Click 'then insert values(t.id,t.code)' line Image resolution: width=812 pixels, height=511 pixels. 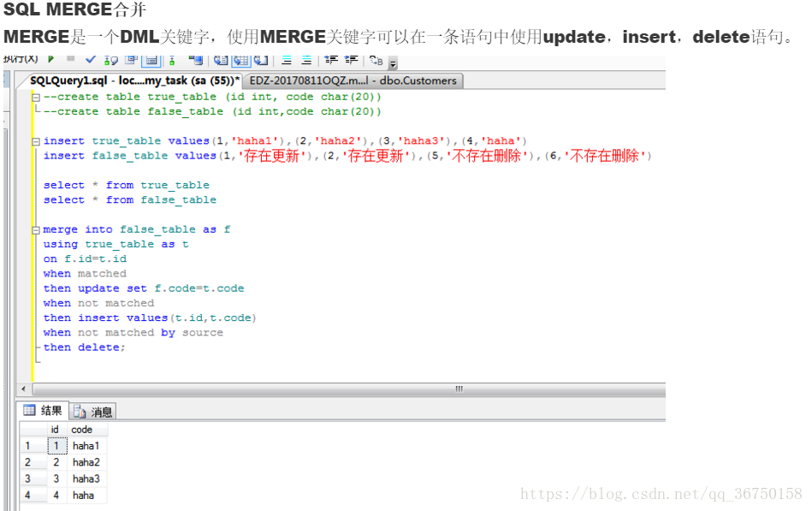point(150,318)
